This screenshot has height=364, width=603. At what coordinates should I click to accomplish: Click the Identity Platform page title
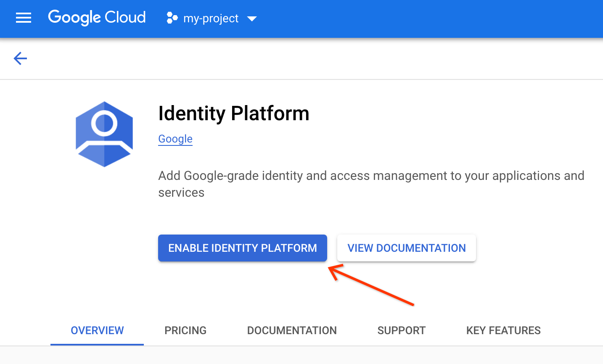(233, 113)
